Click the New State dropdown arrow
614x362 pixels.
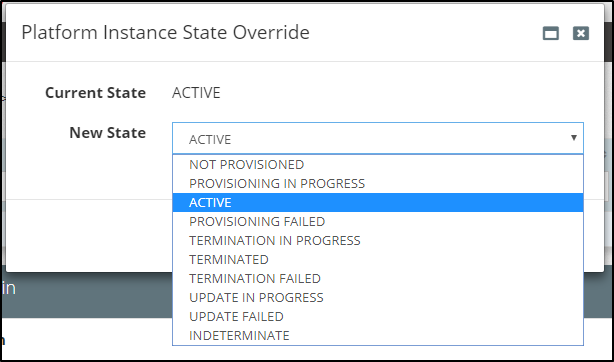coord(574,138)
